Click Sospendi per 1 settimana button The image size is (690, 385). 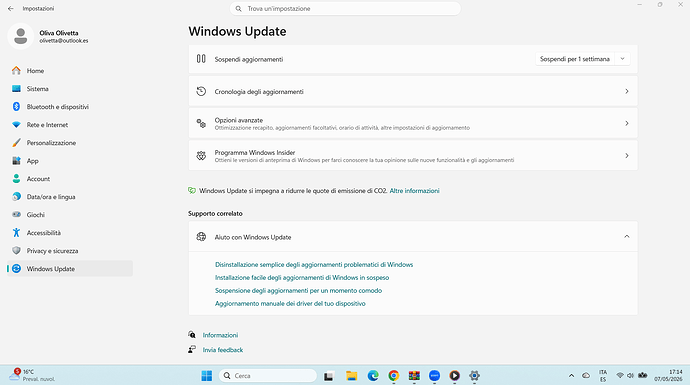pos(574,59)
